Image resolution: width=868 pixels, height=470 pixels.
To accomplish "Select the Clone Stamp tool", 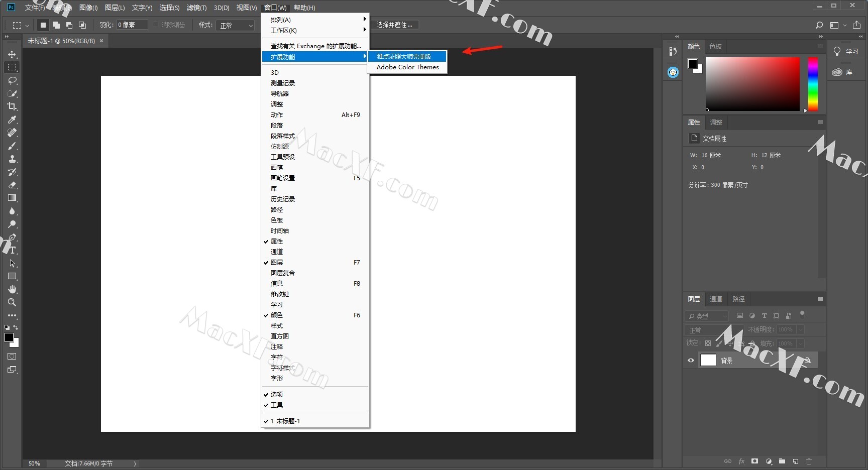I will 12,159.
